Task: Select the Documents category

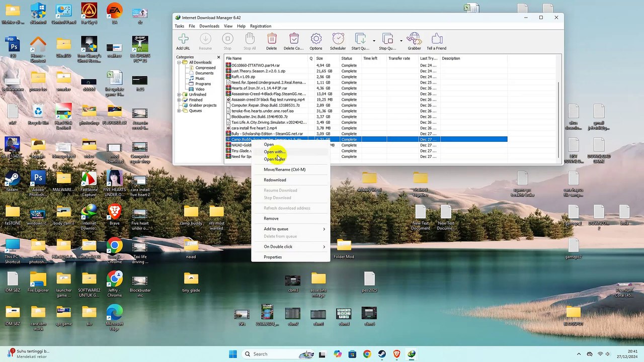Action: [204, 73]
